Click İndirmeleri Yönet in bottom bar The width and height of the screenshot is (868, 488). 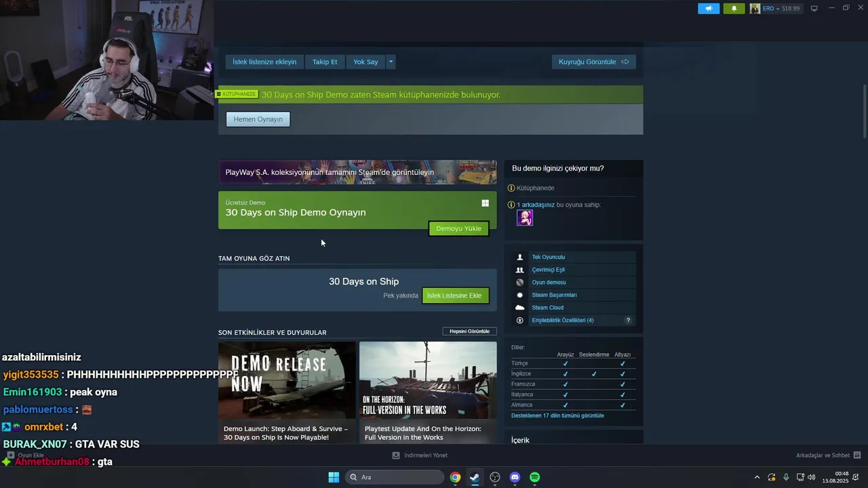[420, 455]
